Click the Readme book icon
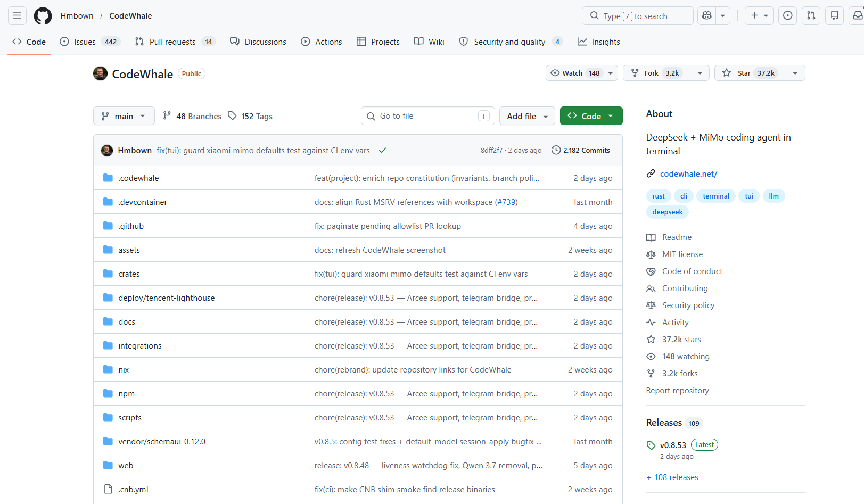This screenshot has height=504, width=864. click(651, 237)
